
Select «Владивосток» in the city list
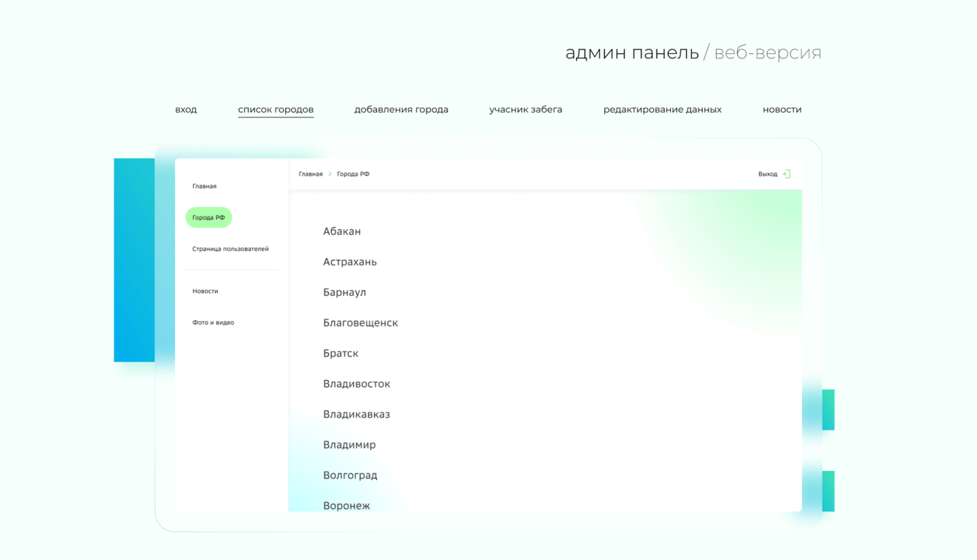[357, 384]
